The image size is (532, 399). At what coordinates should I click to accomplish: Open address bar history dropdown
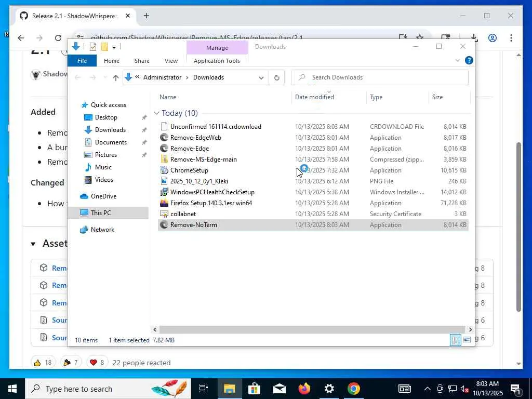(x=261, y=78)
